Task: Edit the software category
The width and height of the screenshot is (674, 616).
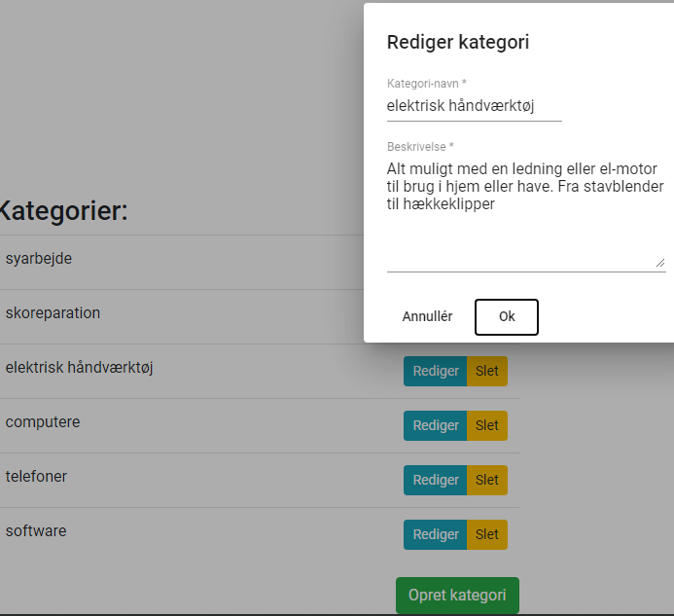Action: point(435,534)
